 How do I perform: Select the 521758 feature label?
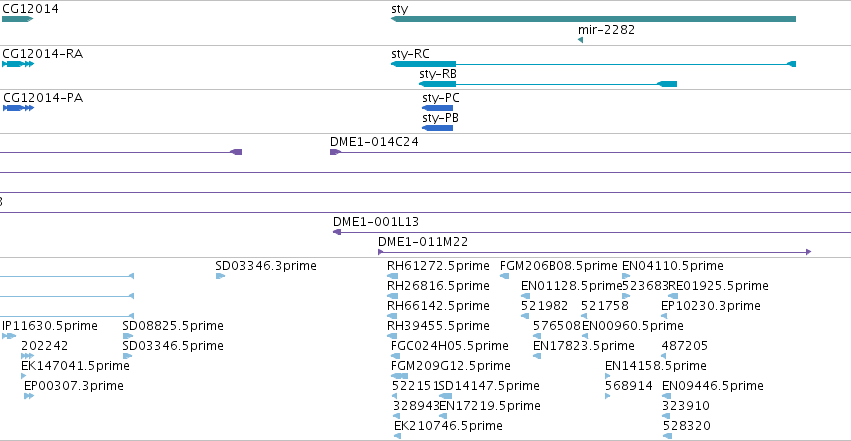605,306
